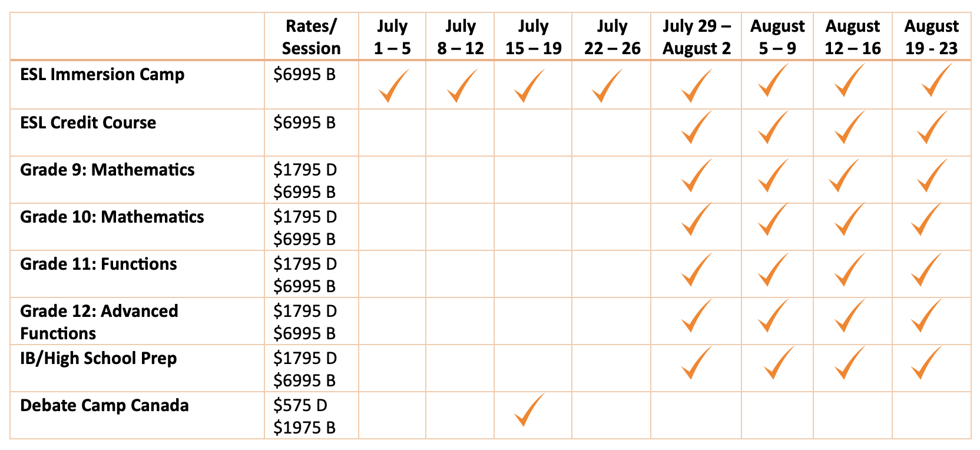Click ESL Credit Course checkmark under August 5–9

click(x=772, y=127)
